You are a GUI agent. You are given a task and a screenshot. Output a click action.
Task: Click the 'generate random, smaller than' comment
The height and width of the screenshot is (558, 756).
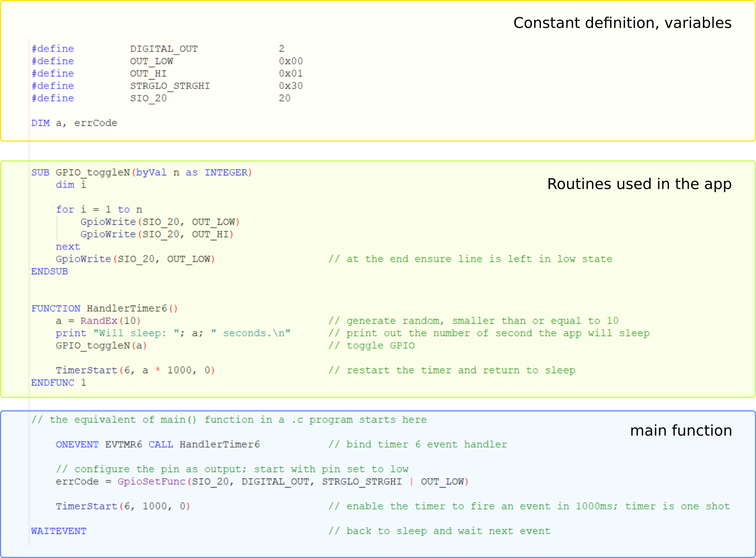pos(474,321)
